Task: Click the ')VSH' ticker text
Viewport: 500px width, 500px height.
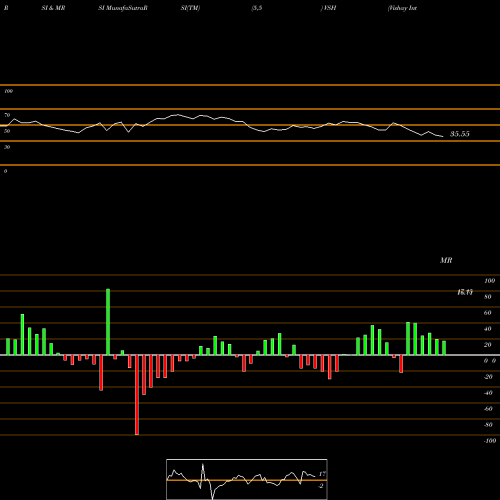Action: tap(328, 8)
